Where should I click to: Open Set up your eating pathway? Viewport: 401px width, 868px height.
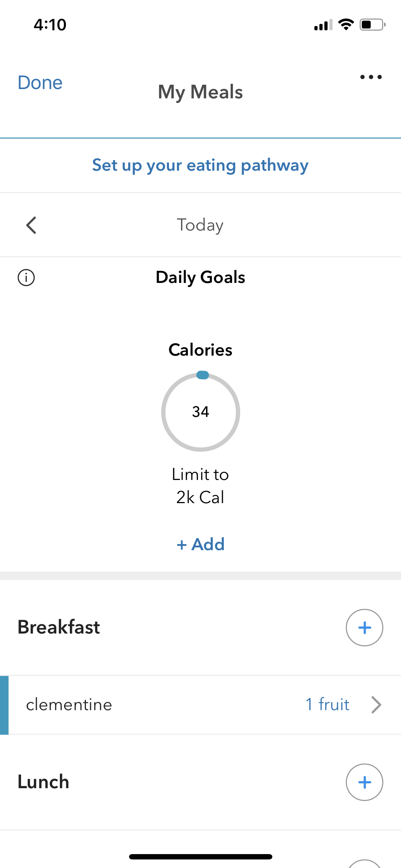click(200, 165)
